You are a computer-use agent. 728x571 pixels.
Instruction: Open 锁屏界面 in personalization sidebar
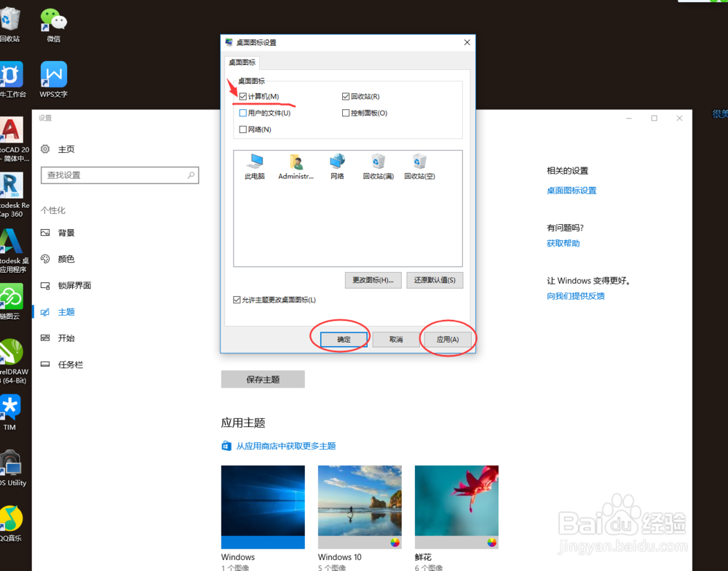point(74,285)
